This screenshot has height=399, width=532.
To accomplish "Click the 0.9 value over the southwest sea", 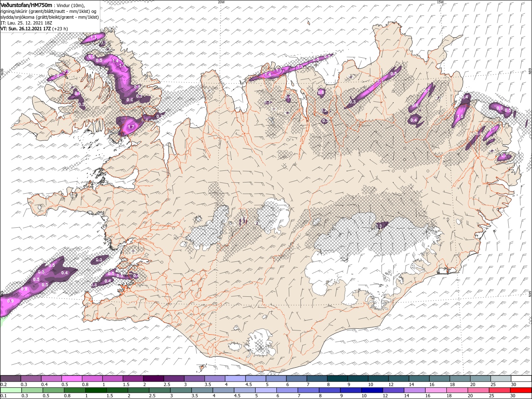I will (x=10, y=301).
